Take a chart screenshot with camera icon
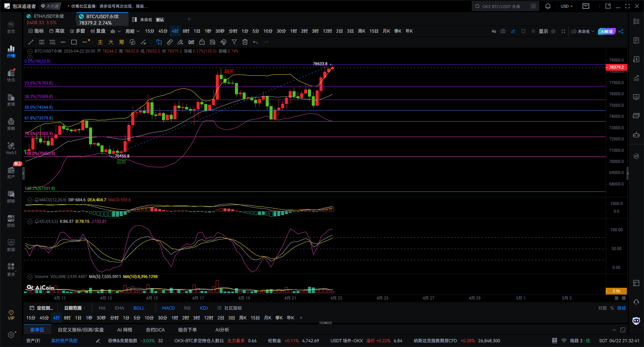 [503, 31]
